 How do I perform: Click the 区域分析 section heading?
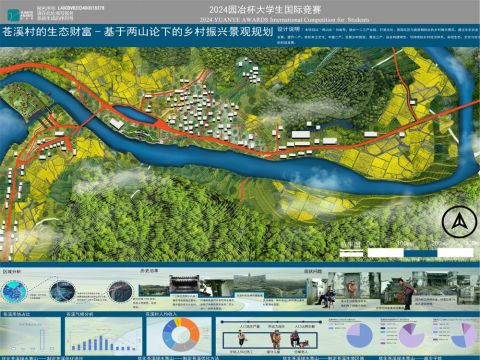coord(12,272)
